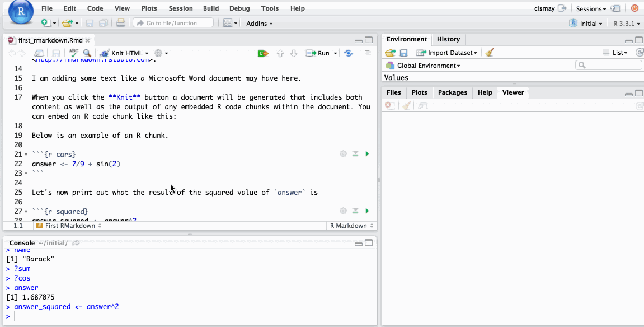The height and width of the screenshot is (327, 644).
Task: Show the Rmd document in new window
Action: pos(39,53)
